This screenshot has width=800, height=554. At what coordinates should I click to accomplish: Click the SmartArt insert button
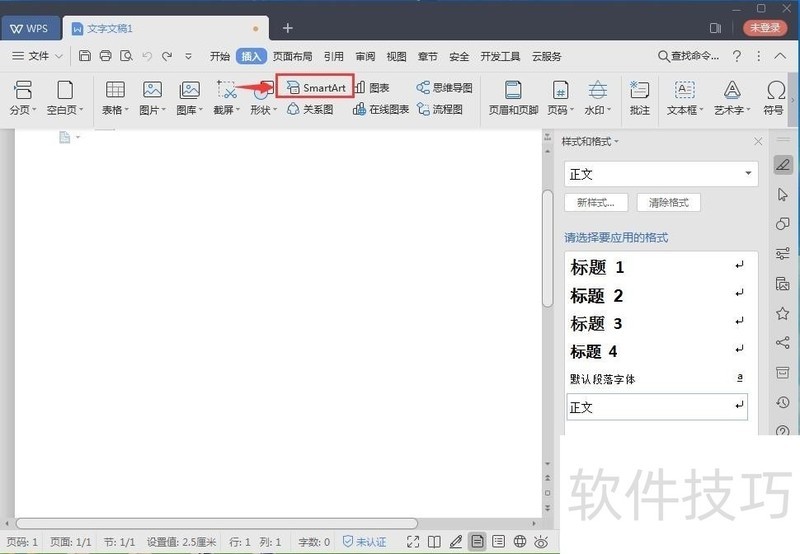coord(316,88)
